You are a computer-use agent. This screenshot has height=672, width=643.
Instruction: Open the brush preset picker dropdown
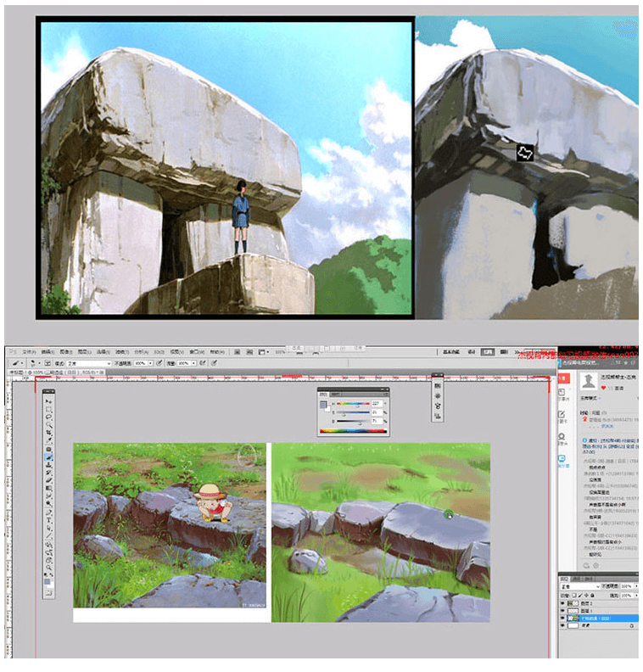click(39, 363)
